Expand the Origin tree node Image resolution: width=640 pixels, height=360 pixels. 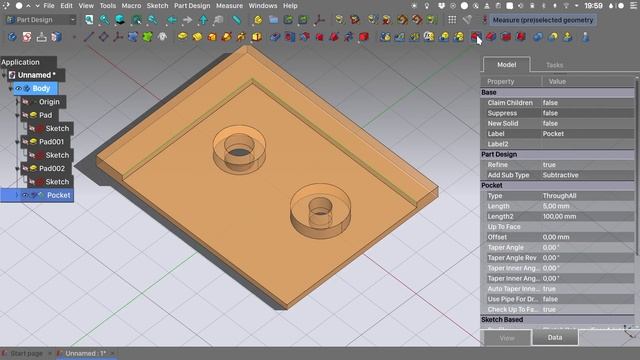coord(18,102)
